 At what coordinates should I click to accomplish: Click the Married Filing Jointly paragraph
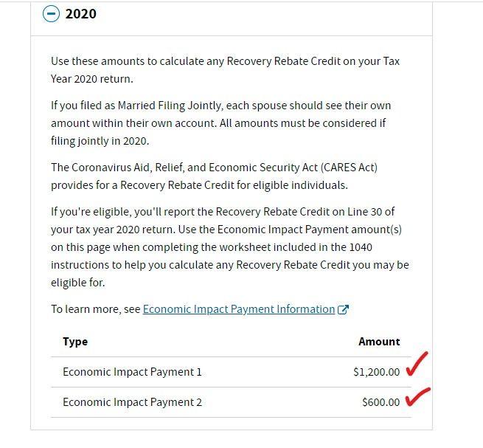click(x=221, y=123)
